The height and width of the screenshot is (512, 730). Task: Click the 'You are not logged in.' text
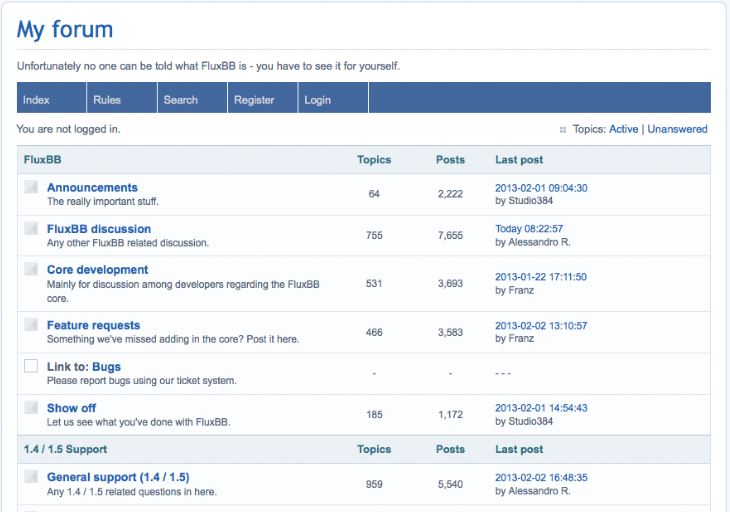pyautogui.click(x=68, y=129)
